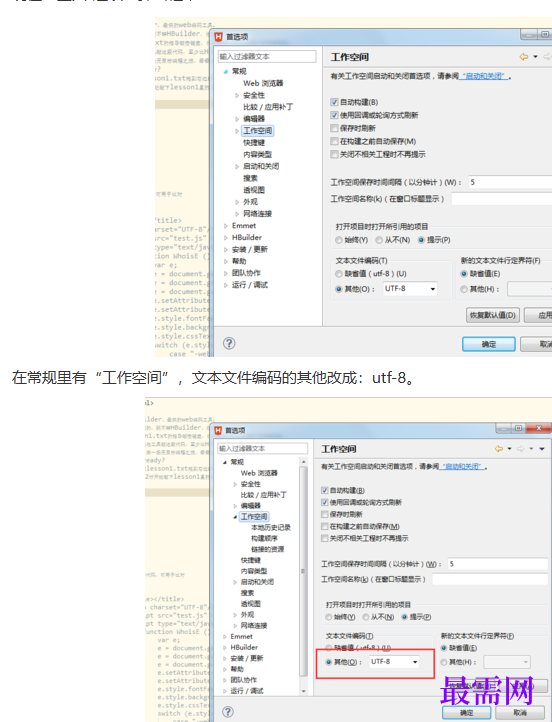Select Web 浏览器 in upper dialog tree

(x=263, y=83)
